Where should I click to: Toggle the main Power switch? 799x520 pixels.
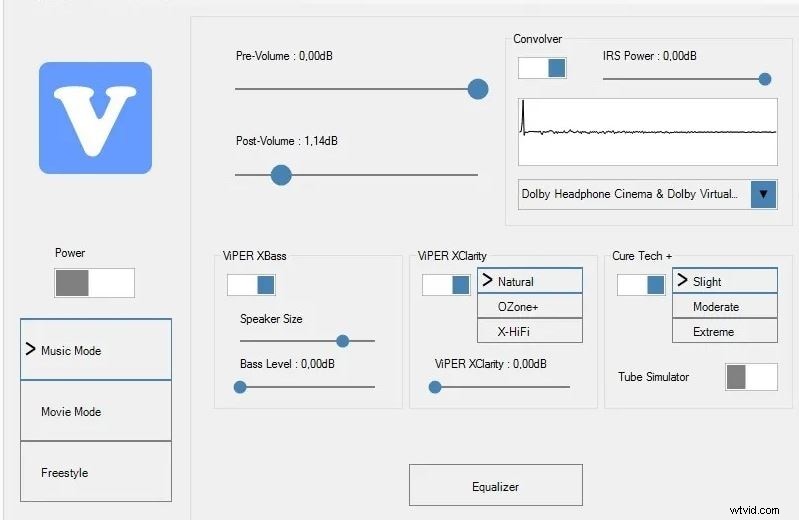(x=94, y=283)
